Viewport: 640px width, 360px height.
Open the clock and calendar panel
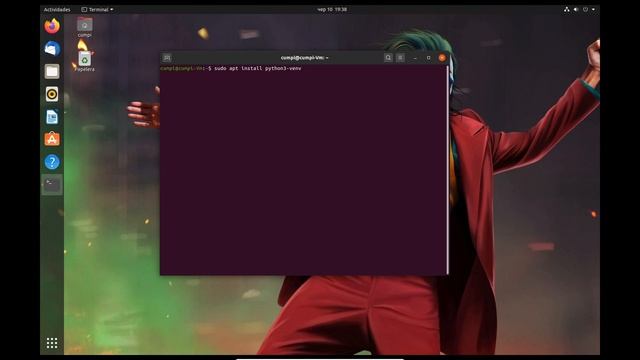pos(332,9)
